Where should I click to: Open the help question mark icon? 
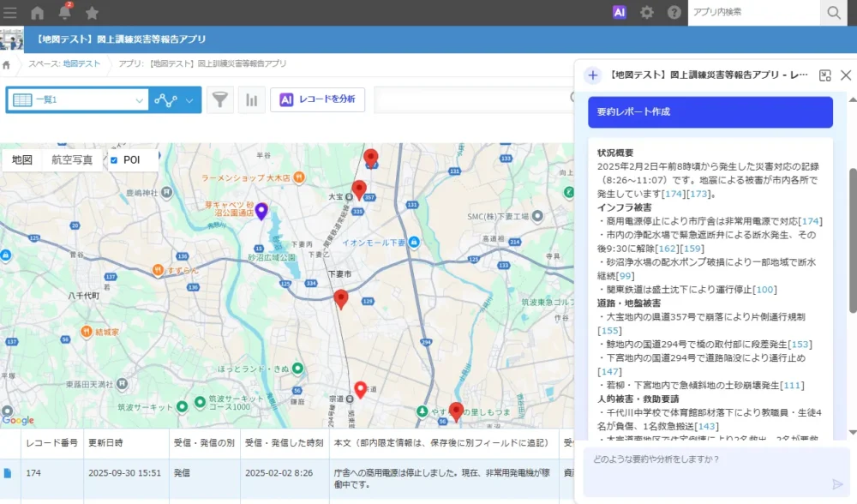pos(674,12)
